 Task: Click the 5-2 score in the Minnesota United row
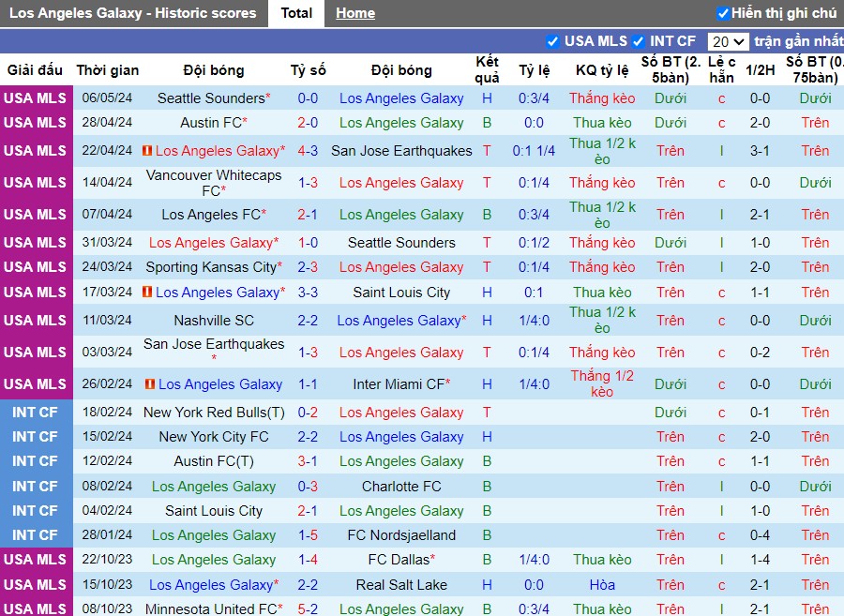pyautogui.click(x=308, y=609)
